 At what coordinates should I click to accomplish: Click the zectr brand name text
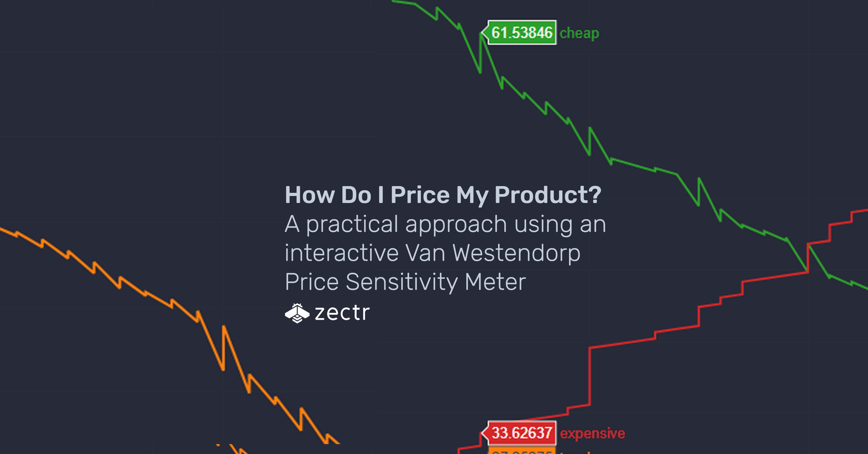pyautogui.click(x=342, y=313)
